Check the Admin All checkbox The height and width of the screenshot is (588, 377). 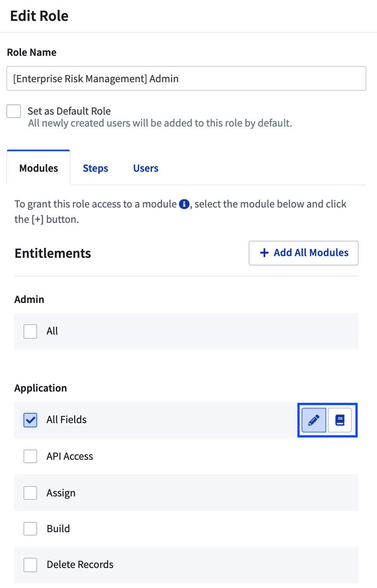tap(30, 331)
